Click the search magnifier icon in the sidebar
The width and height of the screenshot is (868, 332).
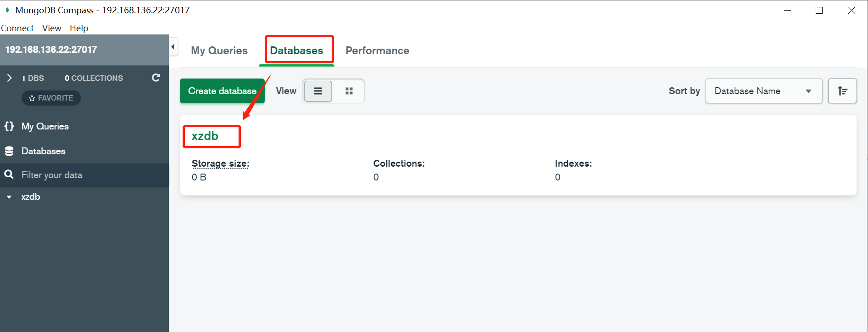9,174
